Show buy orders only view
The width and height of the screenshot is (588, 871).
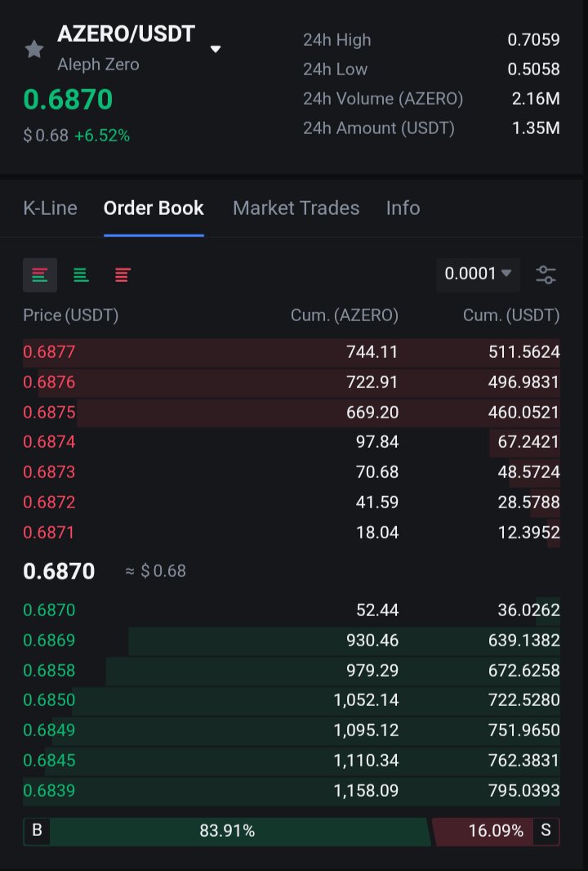[81, 275]
